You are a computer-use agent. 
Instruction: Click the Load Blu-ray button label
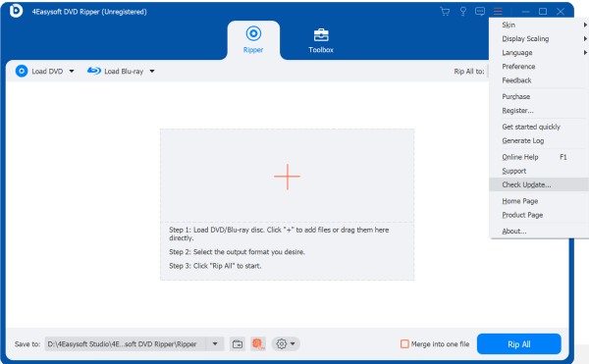click(124, 72)
